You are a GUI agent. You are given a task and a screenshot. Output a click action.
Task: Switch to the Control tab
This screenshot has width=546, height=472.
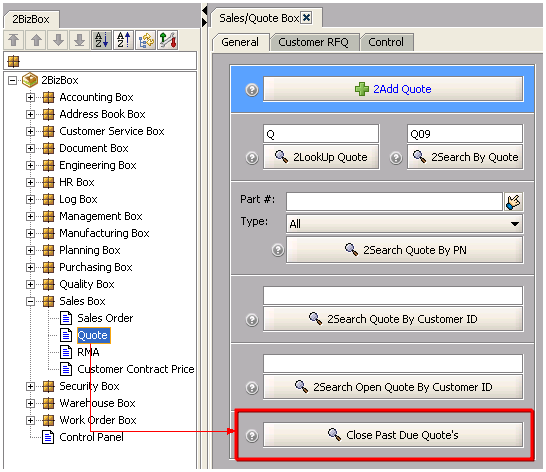(x=386, y=42)
